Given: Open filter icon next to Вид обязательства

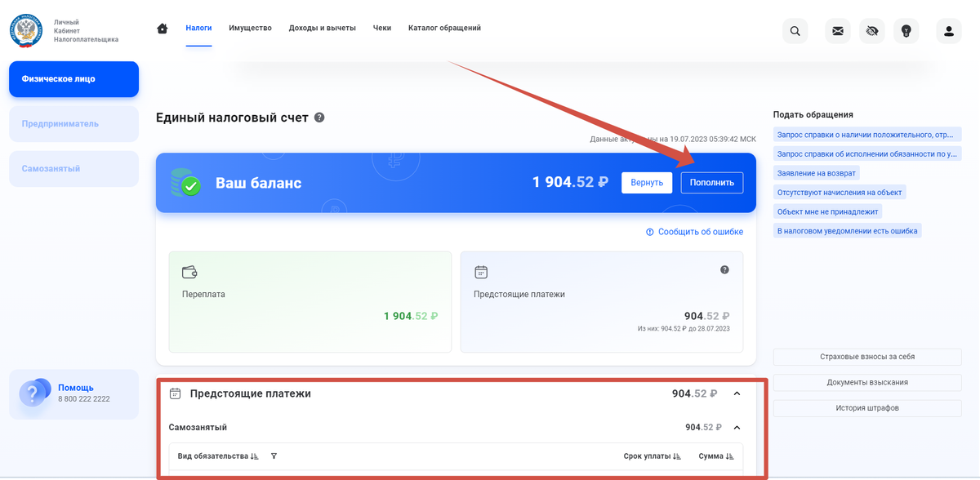Looking at the screenshot, I should (x=274, y=456).
